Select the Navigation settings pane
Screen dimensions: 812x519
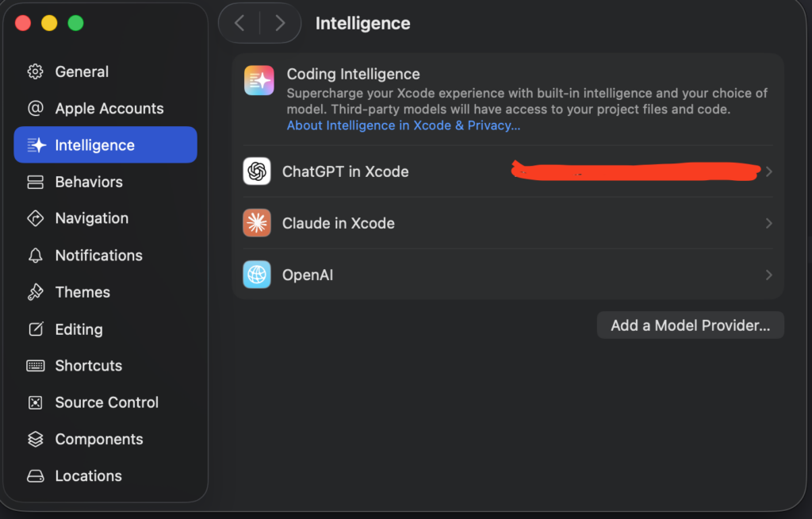click(x=91, y=218)
